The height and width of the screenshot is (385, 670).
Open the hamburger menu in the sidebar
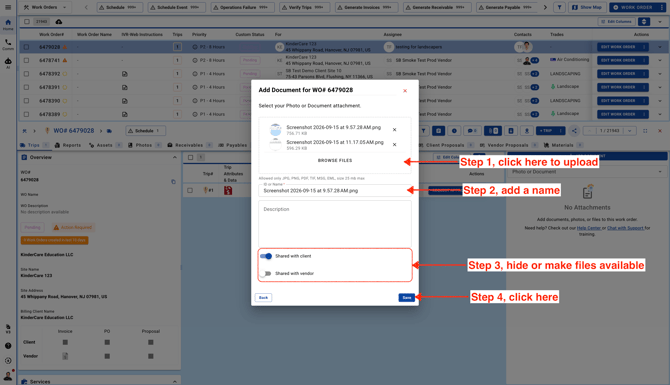8,7
